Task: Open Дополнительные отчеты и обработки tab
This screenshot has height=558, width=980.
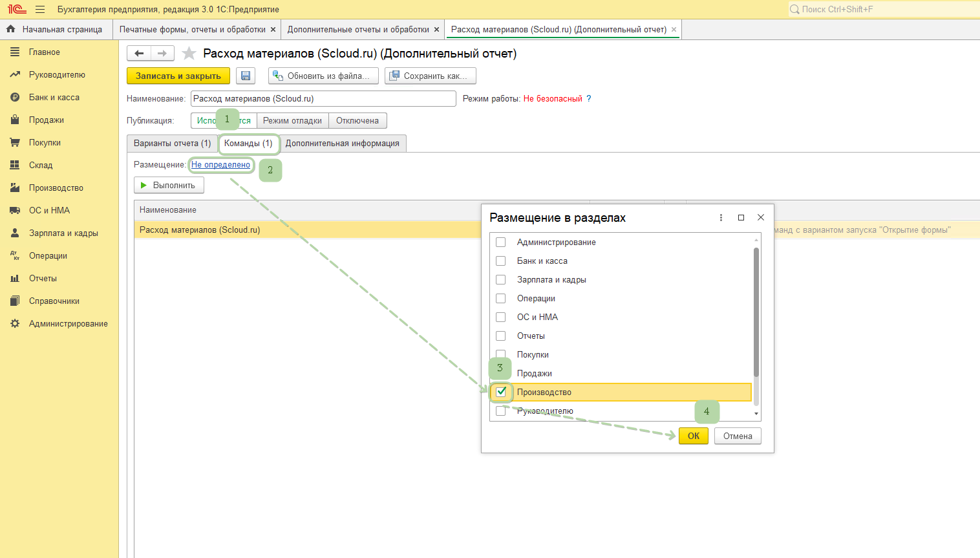Action: click(x=359, y=29)
